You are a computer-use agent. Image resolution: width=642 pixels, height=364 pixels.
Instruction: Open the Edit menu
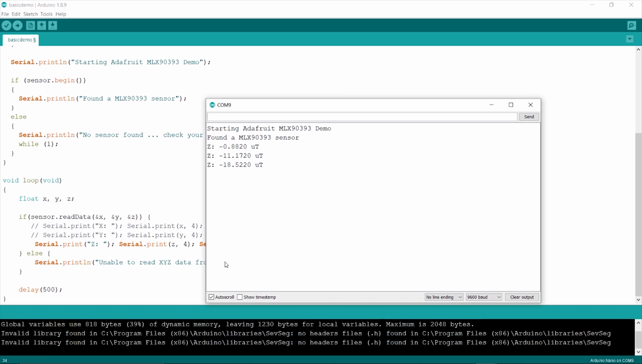pyautogui.click(x=16, y=14)
